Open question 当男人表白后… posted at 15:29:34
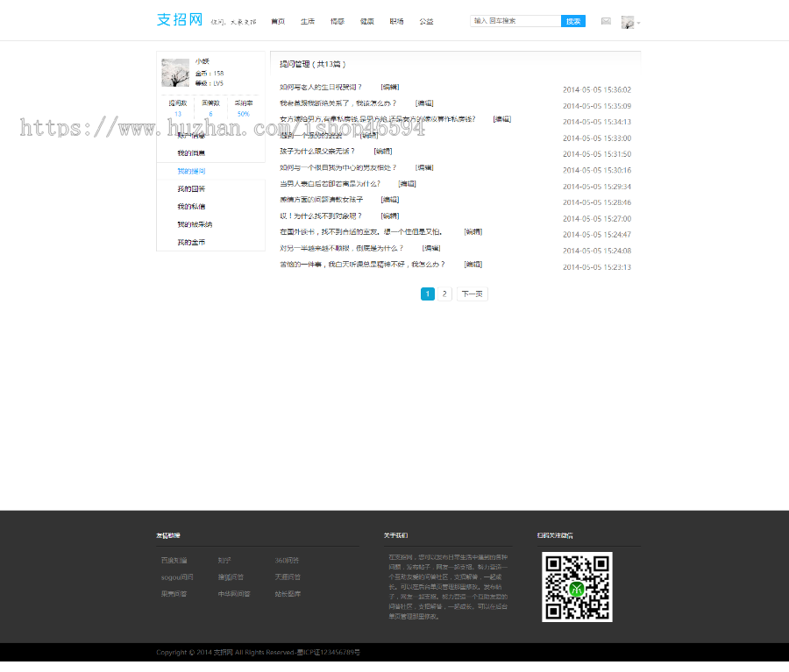 point(331,184)
